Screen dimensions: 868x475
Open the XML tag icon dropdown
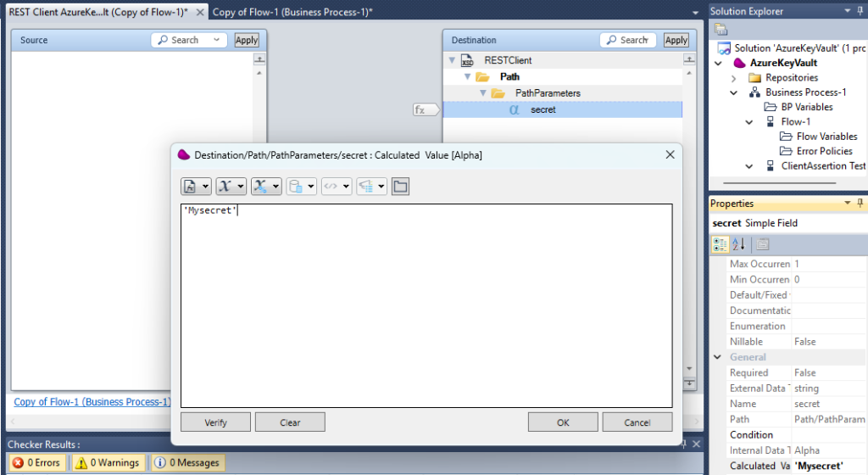pos(336,186)
